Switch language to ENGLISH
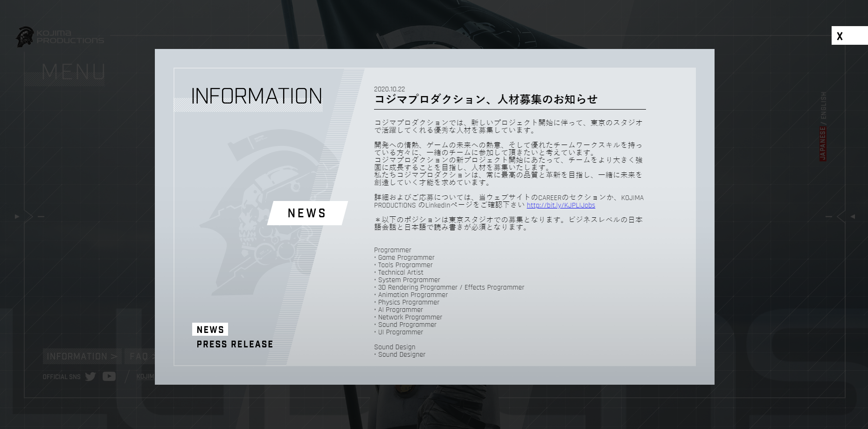The image size is (868, 429). tap(823, 105)
